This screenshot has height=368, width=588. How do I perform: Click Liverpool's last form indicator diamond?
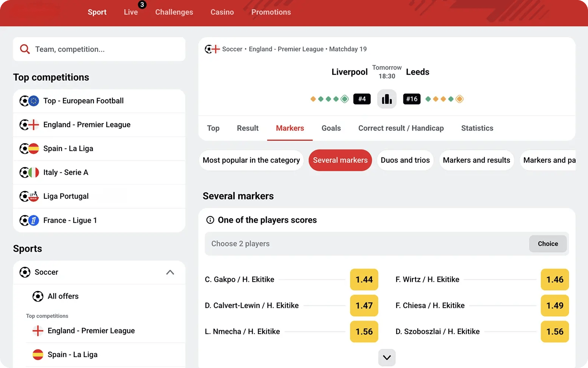point(344,99)
